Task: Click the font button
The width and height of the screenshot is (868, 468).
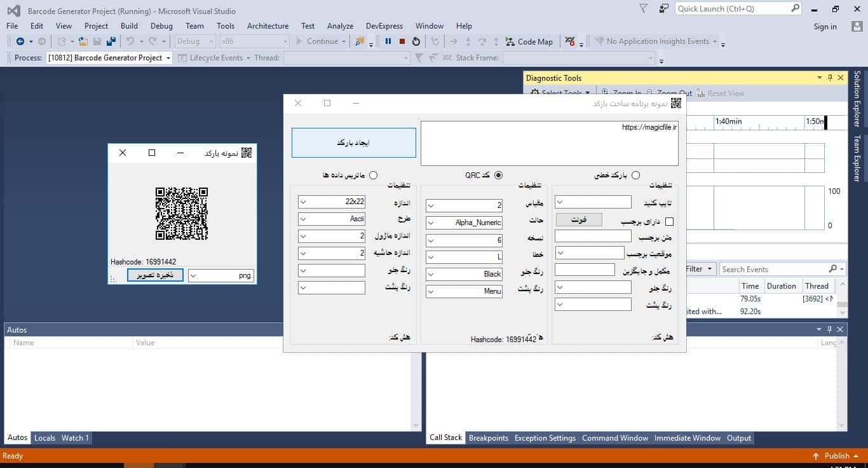Action: 579,219
